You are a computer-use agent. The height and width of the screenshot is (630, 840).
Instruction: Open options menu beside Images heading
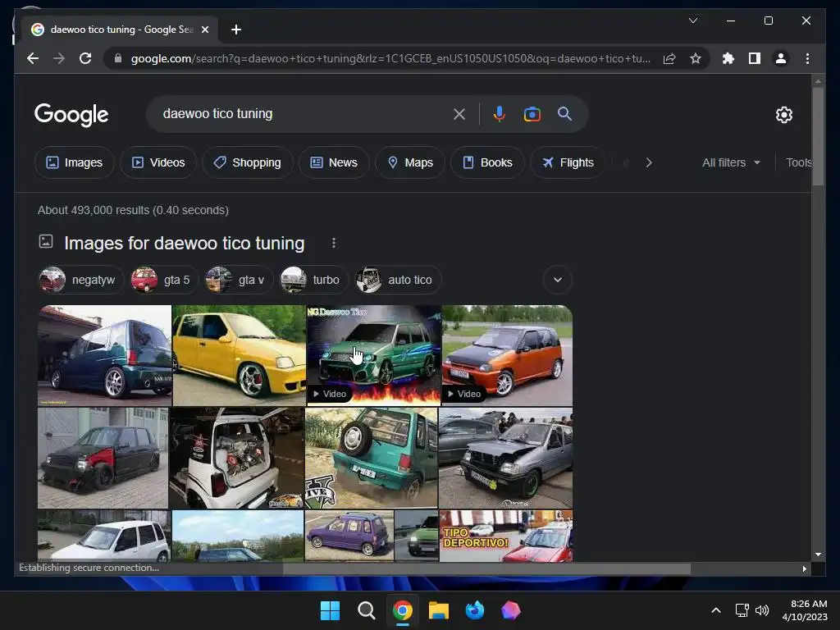coord(333,243)
